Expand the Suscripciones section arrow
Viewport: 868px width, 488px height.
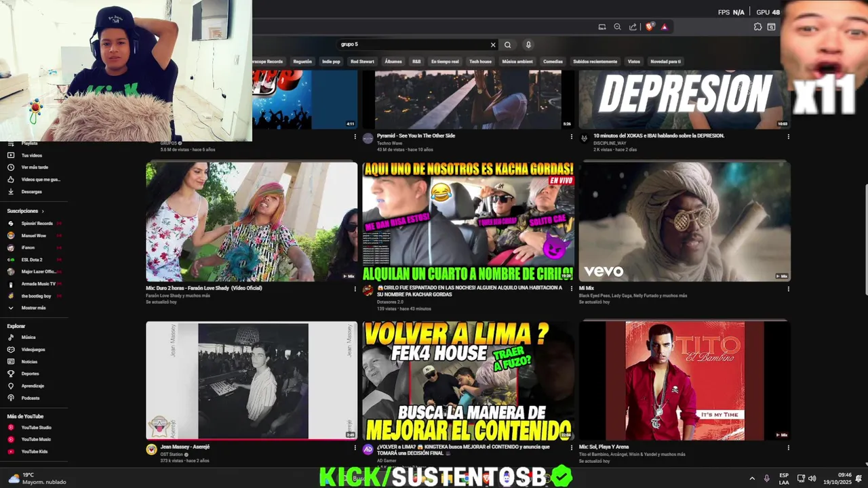[x=43, y=211]
